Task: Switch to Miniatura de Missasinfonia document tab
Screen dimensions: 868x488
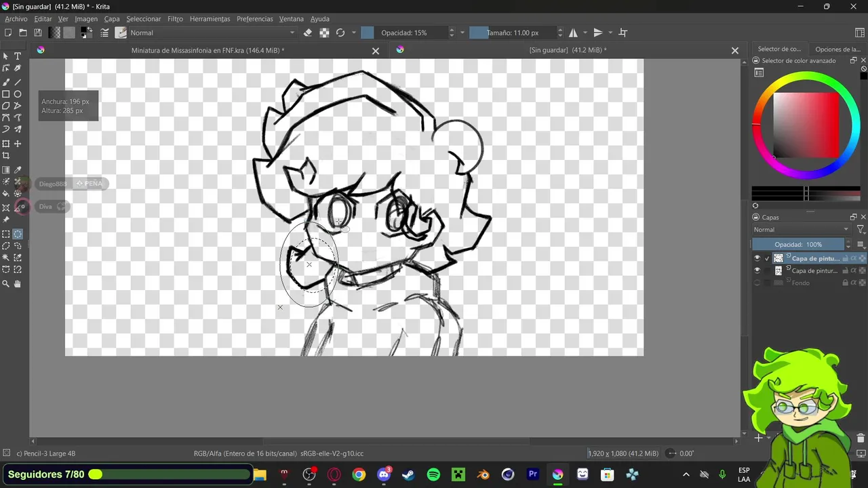Action: click(x=208, y=50)
